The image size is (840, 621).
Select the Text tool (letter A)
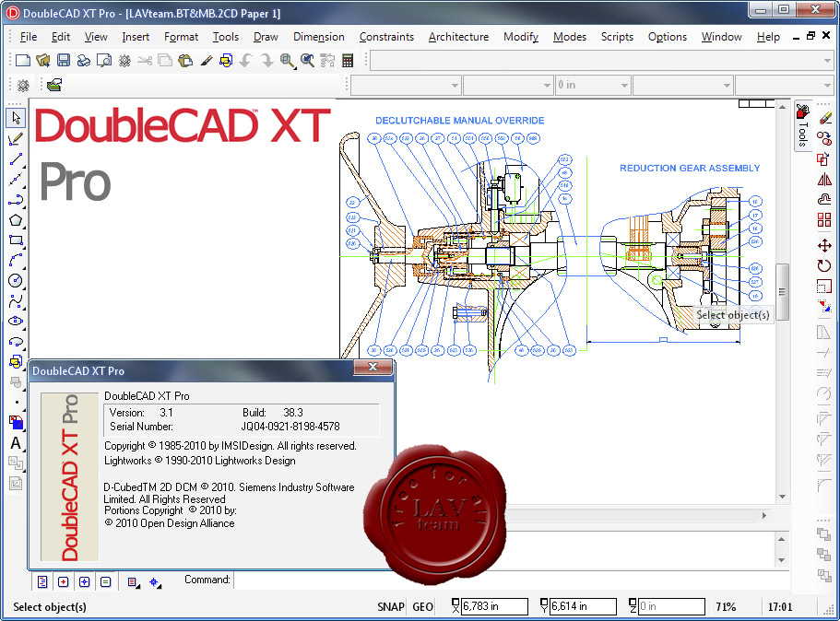tap(16, 443)
